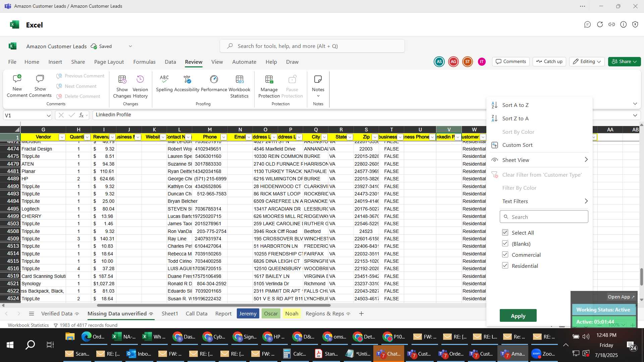The width and height of the screenshot is (644, 362).
Task: Toggle the Select All checkbox
Action: pos(505,232)
